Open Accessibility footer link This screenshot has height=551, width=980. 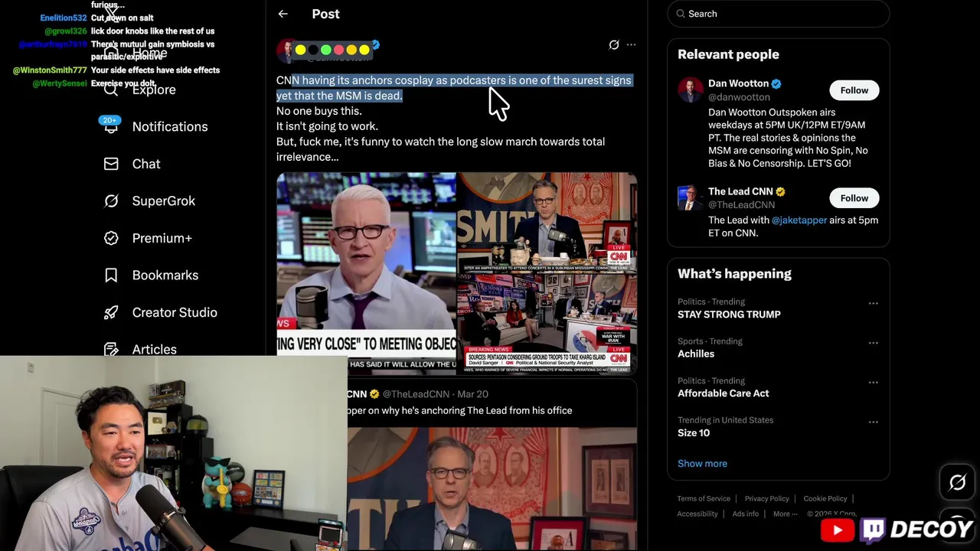point(697,514)
